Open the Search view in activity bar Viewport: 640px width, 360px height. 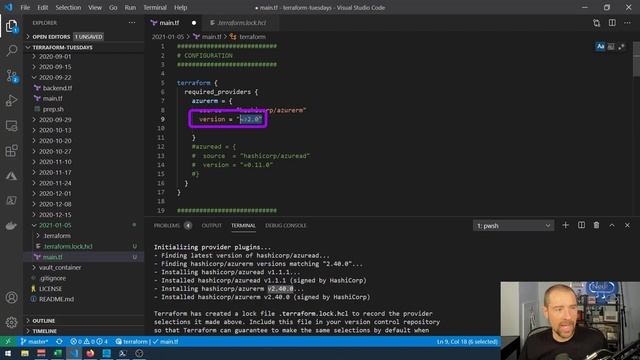(x=11, y=51)
